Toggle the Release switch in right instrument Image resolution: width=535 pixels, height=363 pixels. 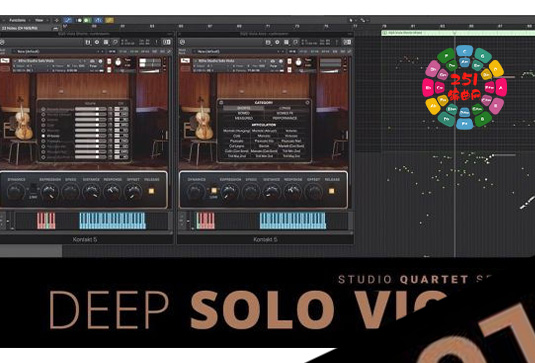point(331,191)
